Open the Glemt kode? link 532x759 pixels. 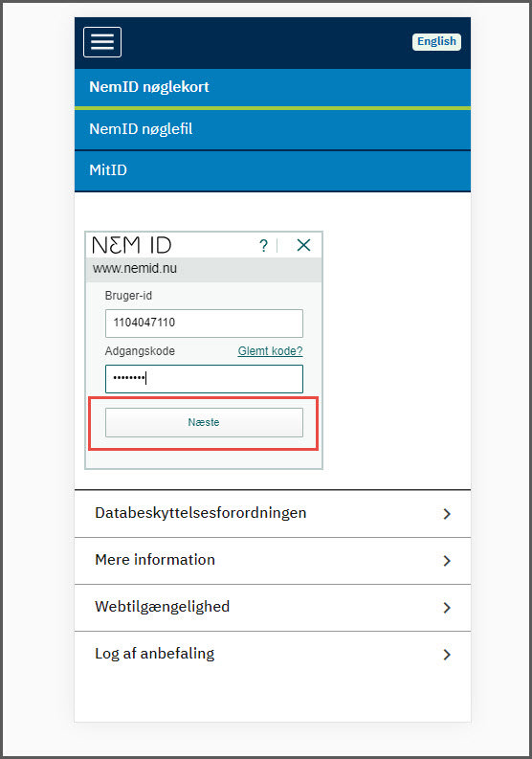click(270, 351)
